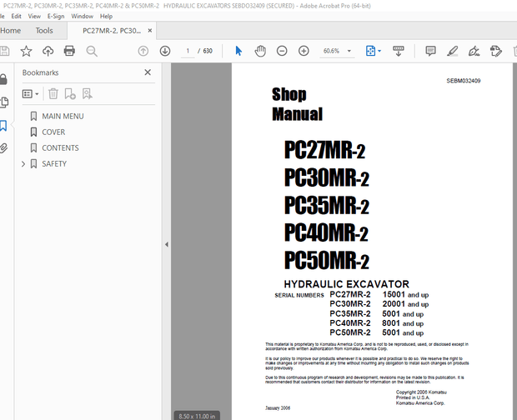
Task: Close the Bookmarks panel
Action: pyautogui.click(x=148, y=72)
